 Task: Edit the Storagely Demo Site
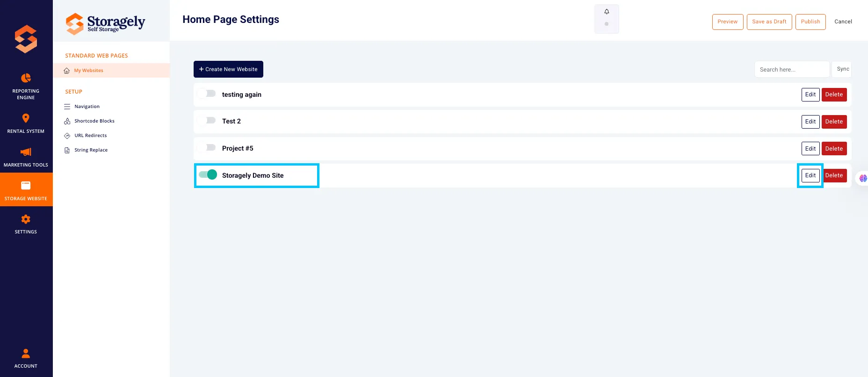click(x=810, y=175)
